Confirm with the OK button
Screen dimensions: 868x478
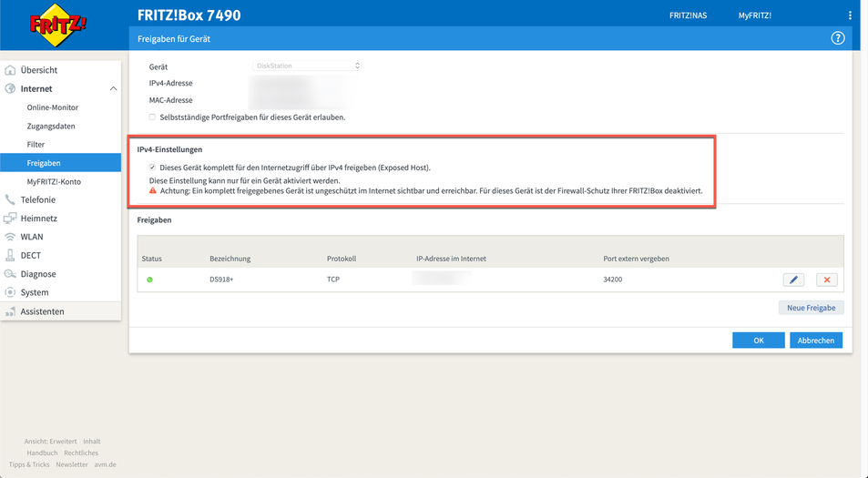coord(759,341)
